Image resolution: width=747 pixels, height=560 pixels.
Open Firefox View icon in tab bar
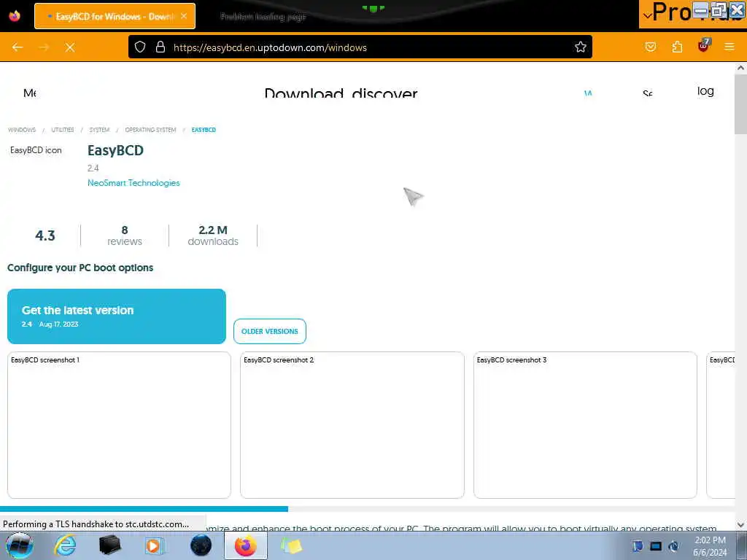click(x=15, y=16)
